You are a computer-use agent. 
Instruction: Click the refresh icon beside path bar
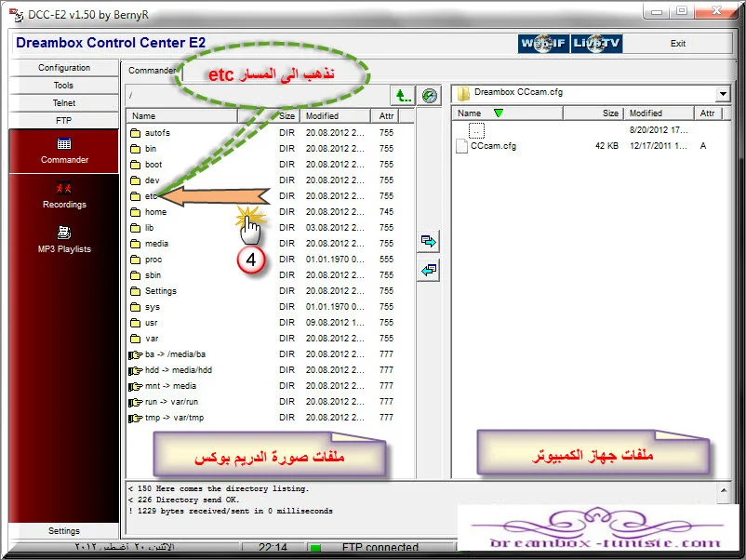click(428, 95)
